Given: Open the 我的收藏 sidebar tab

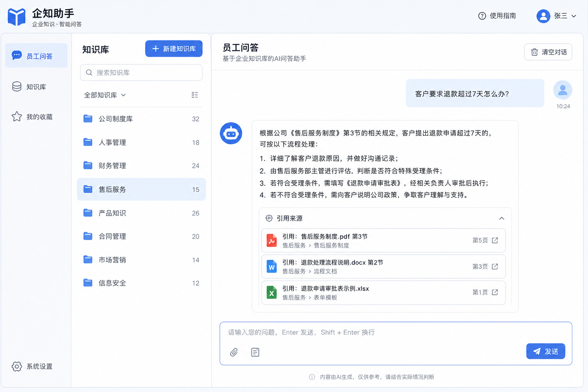Looking at the screenshot, I should tap(36, 117).
